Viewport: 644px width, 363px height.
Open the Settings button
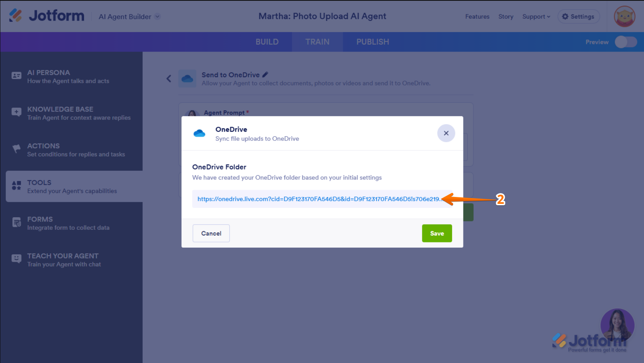pyautogui.click(x=578, y=16)
